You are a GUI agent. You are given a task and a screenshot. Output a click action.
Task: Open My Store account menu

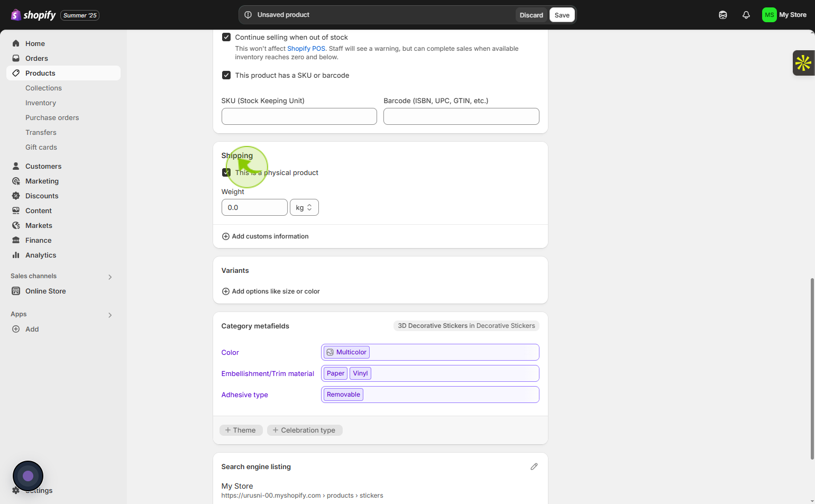[x=784, y=15]
